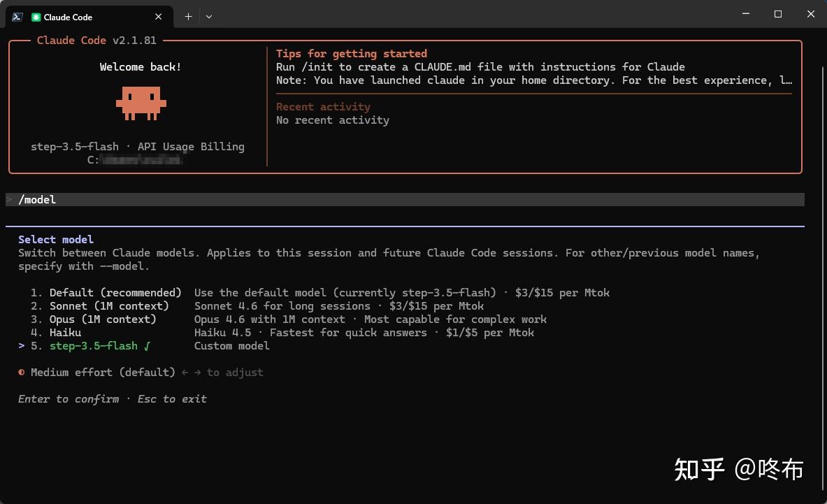Select the Default (recommended) model option

tap(115, 293)
